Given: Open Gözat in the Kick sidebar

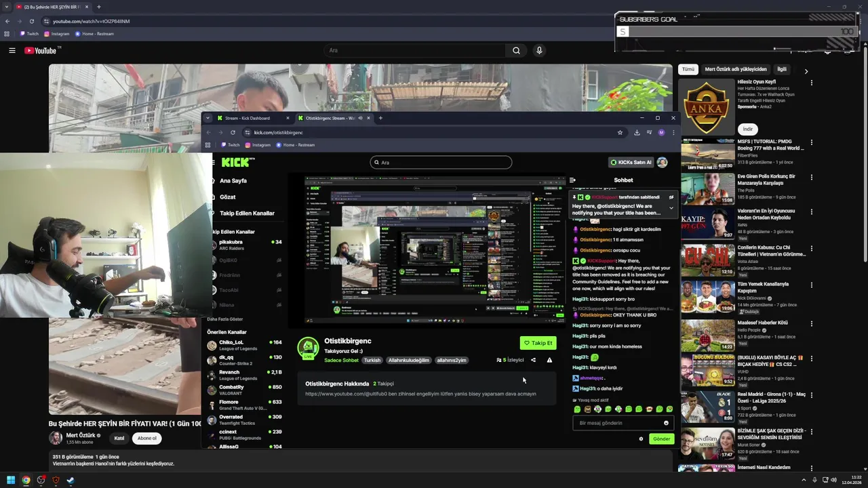Looking at the screenshot, I should coord(227,197).
